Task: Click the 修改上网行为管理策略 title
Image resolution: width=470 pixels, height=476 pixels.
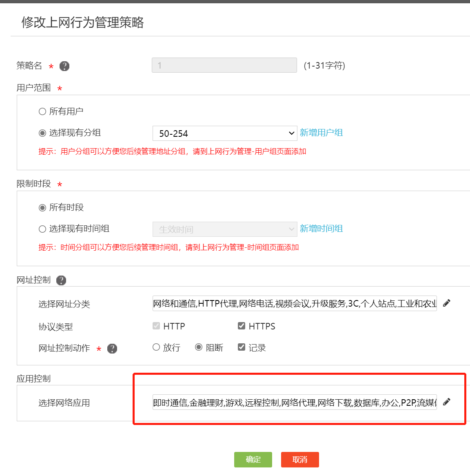Action: pos(82,22)
